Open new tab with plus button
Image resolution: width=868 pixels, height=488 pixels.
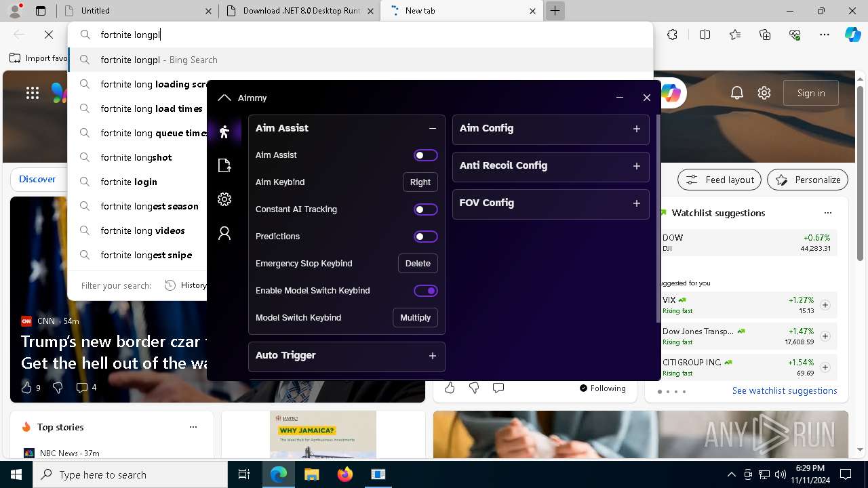point(555,11)
